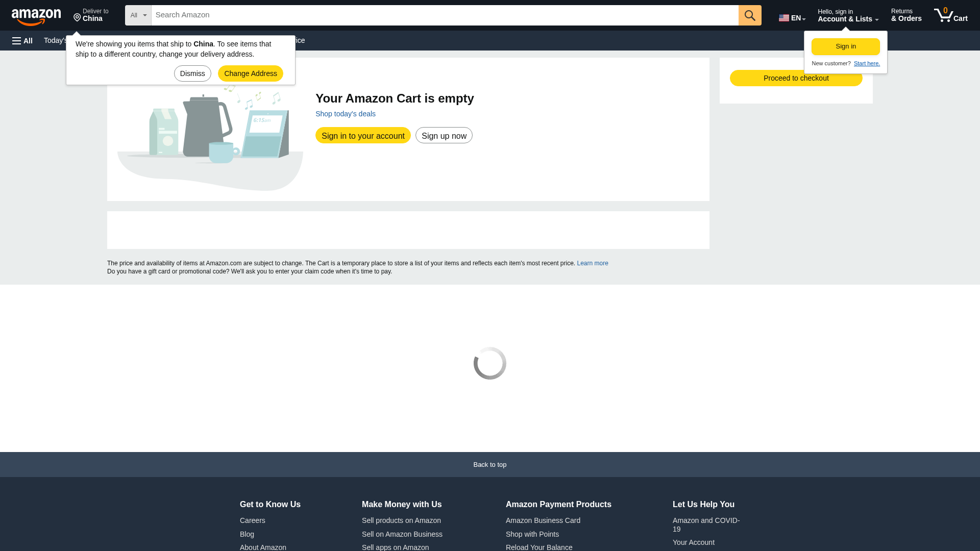Click the Change Address button
Image resolution: width=980 pixels, height=551 pixels.
click(x=250, y=73)
